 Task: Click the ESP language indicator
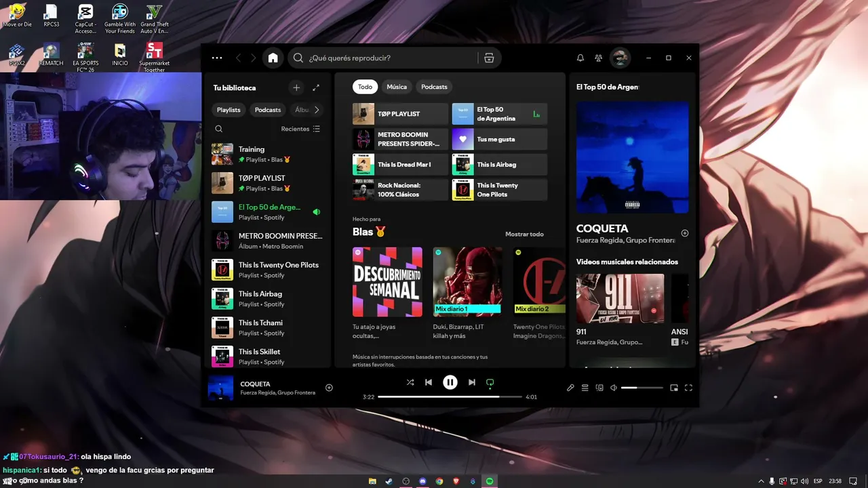pyautogui.click(x=818, y=481)
